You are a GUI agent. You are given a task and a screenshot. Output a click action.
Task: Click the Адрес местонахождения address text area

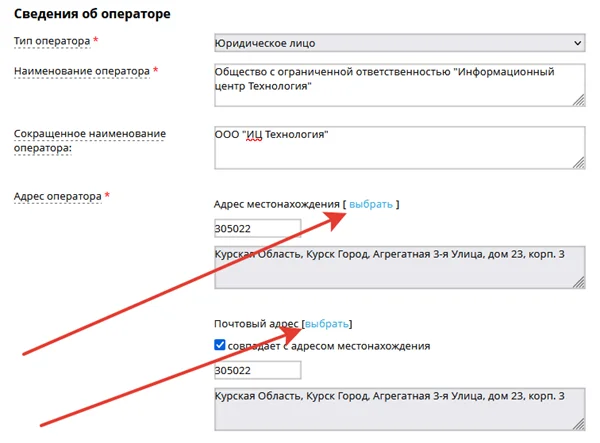coord(399,267)
